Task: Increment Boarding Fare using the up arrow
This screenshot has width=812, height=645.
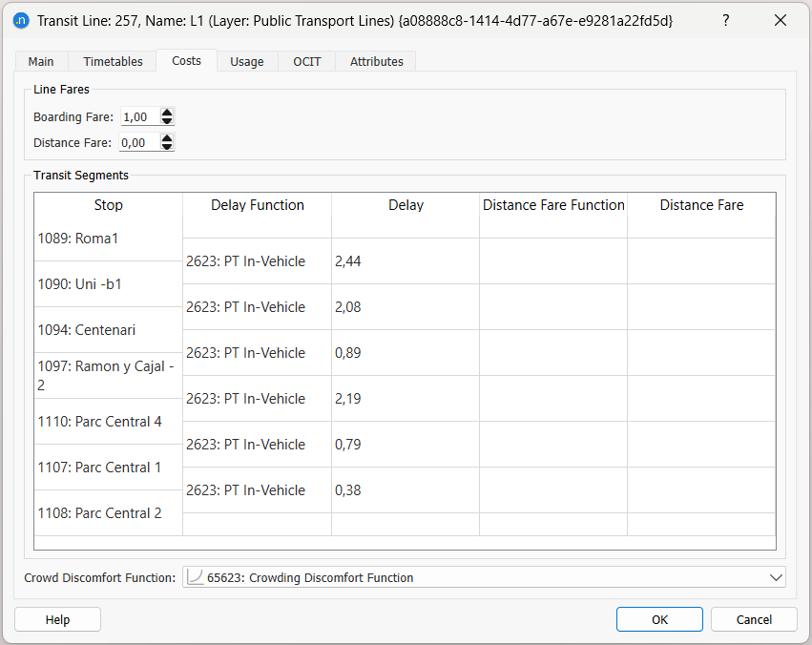Action: [166, 112]
